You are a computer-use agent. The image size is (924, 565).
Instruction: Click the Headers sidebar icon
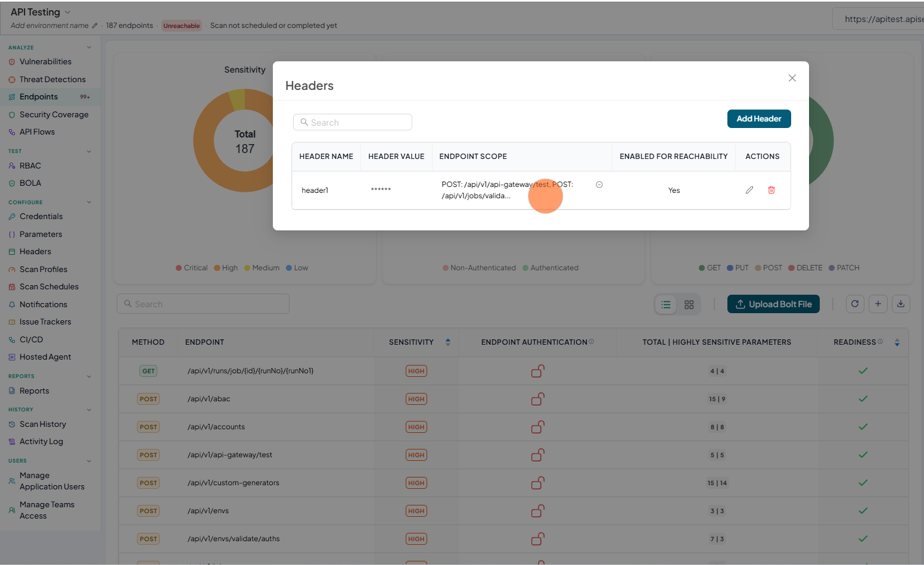12,252
